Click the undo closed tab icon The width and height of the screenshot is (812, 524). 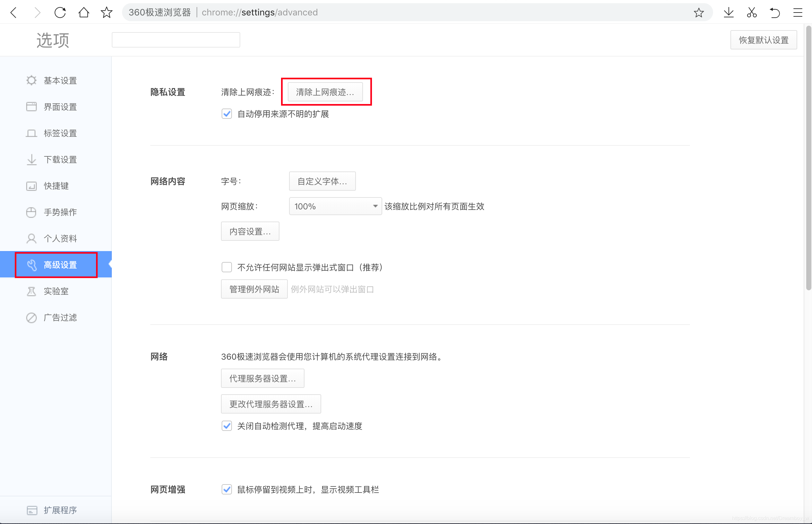(774, 13)
